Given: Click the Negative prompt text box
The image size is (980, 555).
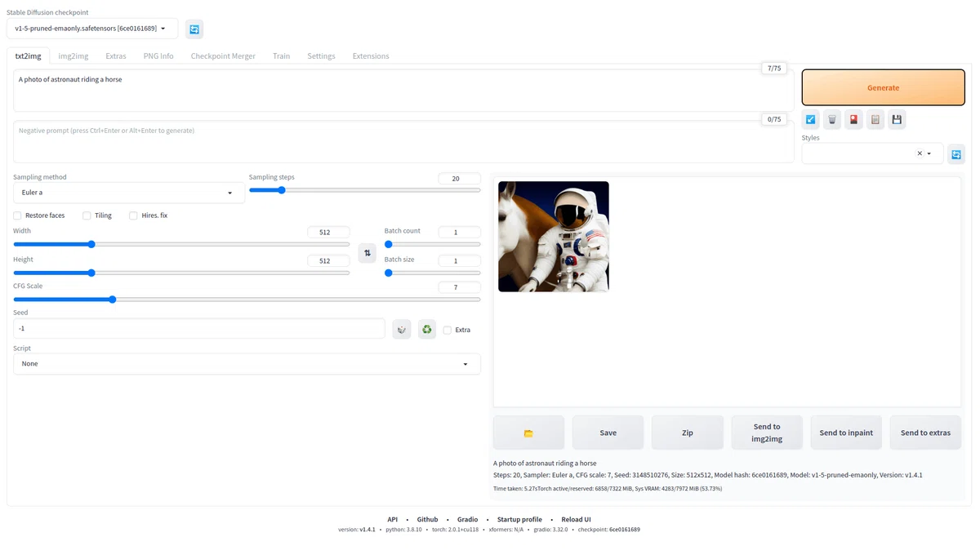Looking at the screenshot, I should pyautogui.click(x=403, y=142).
